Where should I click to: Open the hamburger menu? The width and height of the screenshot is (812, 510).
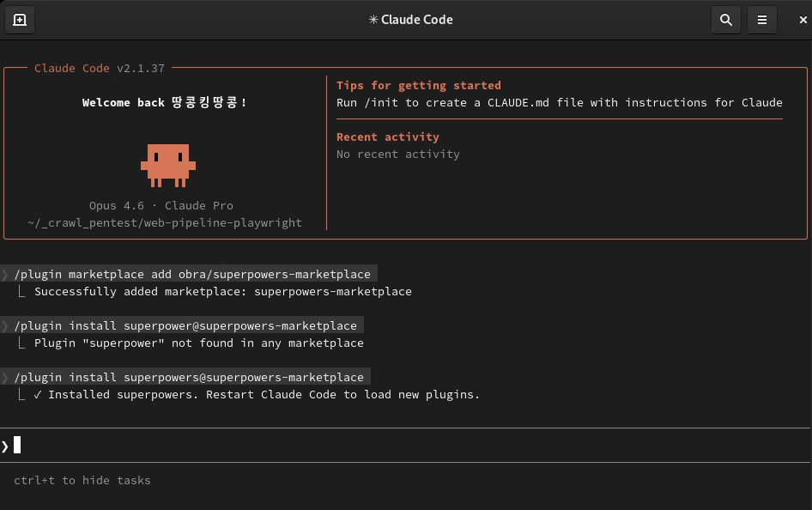[x=761, y=20]
